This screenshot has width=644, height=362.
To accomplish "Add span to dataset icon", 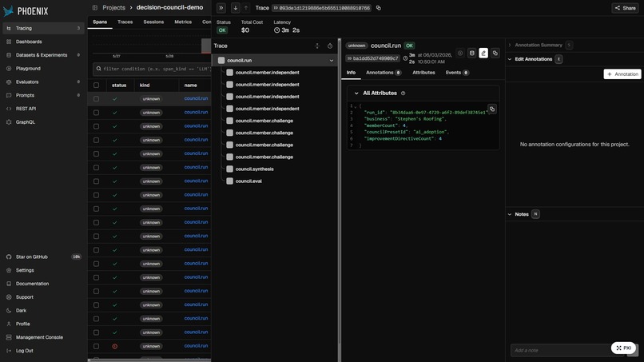I will 472,53.
